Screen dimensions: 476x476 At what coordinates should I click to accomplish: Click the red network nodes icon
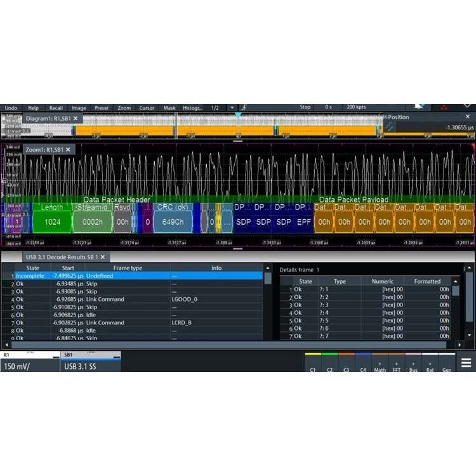444,107
